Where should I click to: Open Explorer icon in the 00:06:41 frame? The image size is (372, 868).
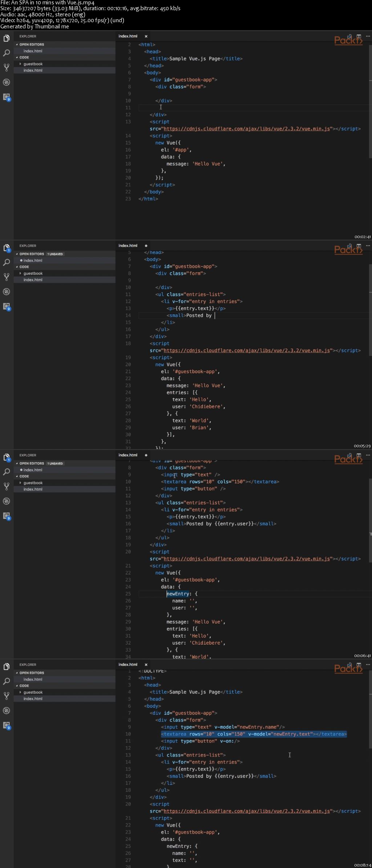[x=7, y=457]
